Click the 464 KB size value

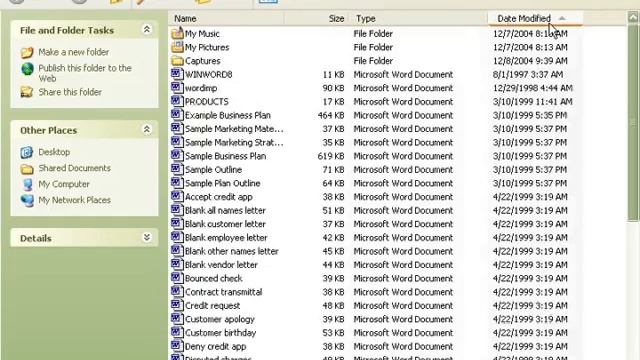[331, 115]
